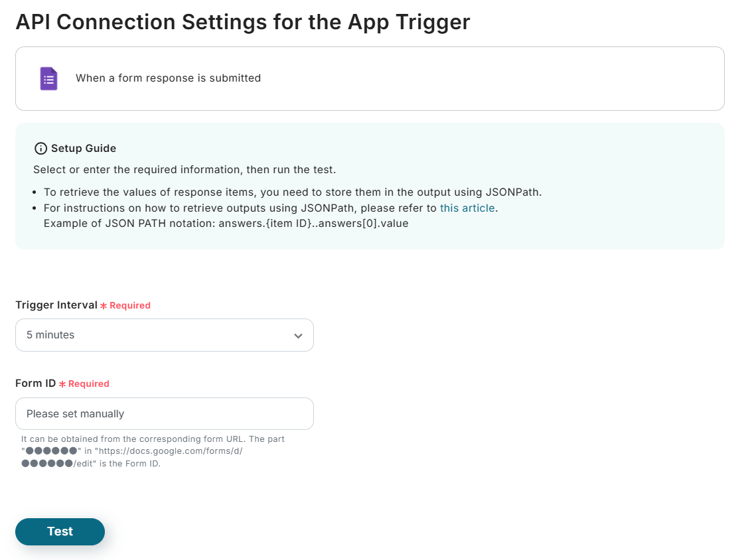
Task: Click the info icon beside Setup Guide
Action: 40,149
